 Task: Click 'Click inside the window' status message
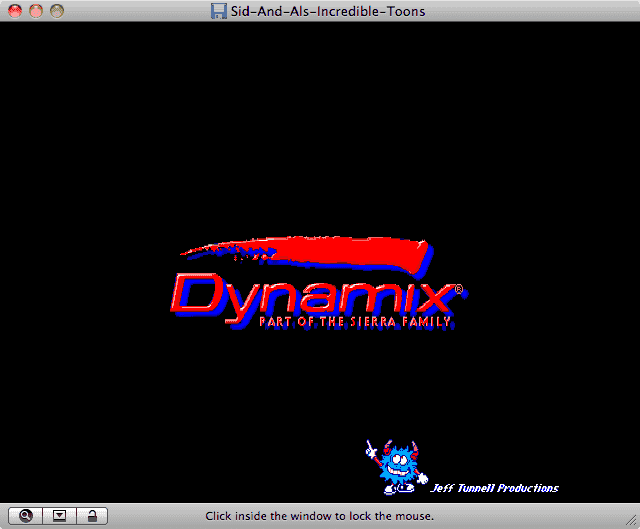coord(319,516)
